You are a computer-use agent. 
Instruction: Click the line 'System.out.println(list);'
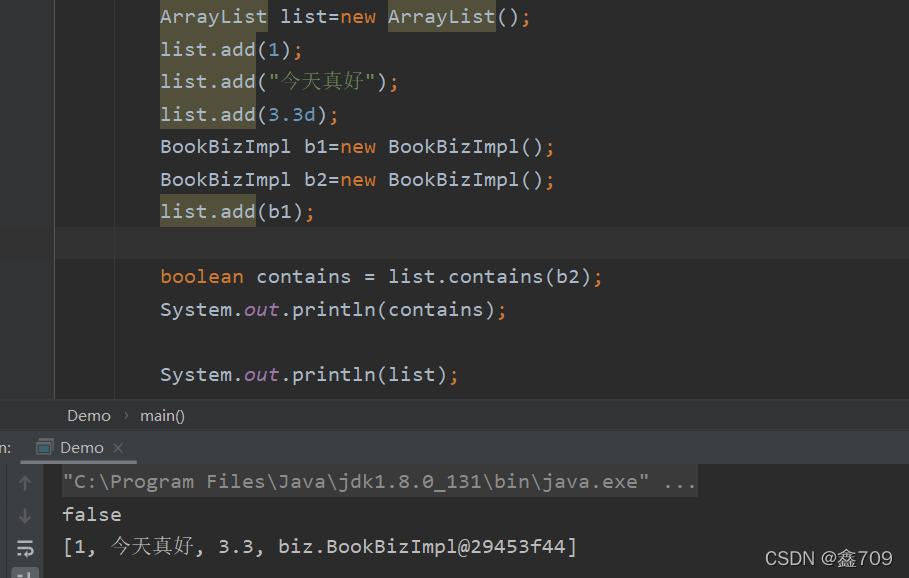tap(309, 375)
